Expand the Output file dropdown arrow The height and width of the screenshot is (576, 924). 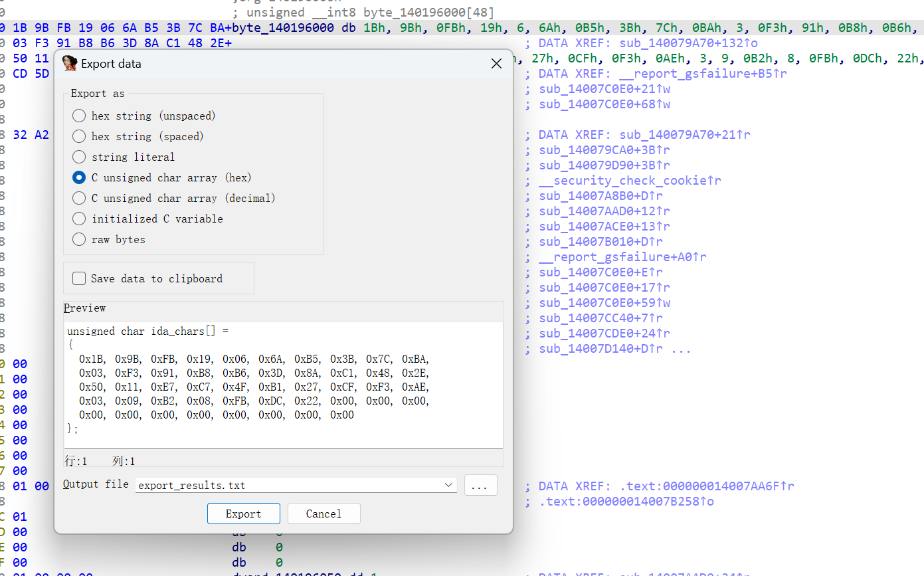pyautogui.click(x=449, y=485)
